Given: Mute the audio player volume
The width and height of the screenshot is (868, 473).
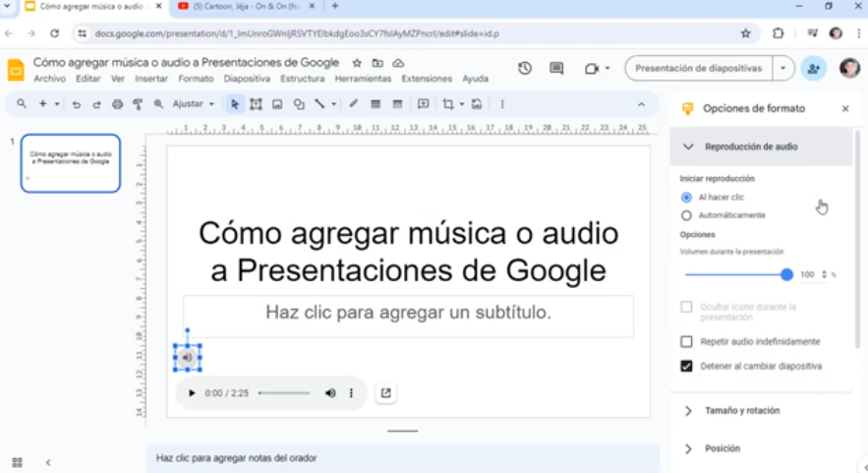Looking at the screenshot, I should pyautogui.click(x=330, y=393).
